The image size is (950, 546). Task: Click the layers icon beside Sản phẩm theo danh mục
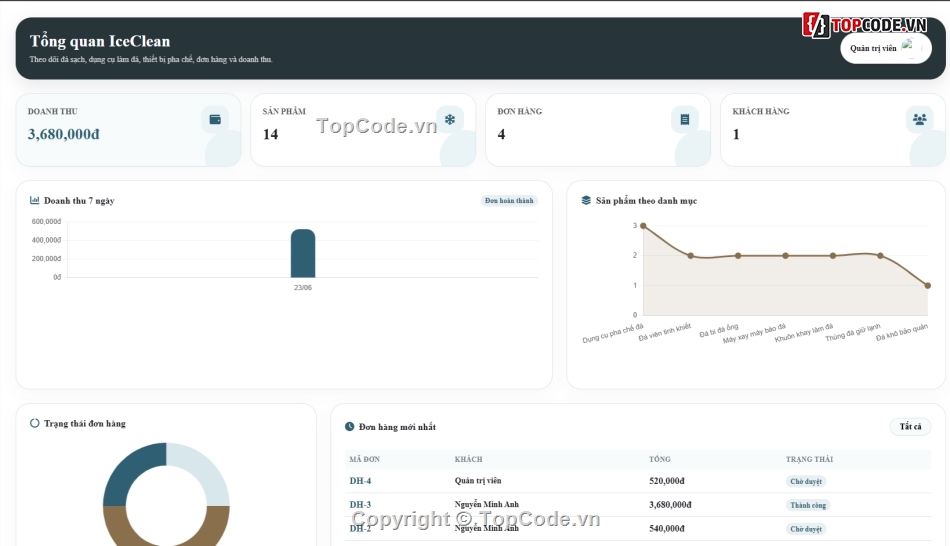(x=586, y=200)
